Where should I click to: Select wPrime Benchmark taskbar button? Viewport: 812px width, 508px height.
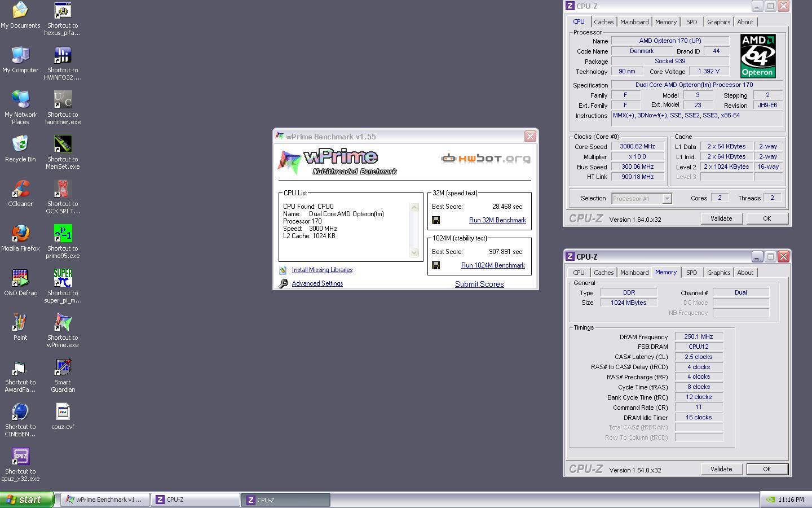[x=105, y=500]
